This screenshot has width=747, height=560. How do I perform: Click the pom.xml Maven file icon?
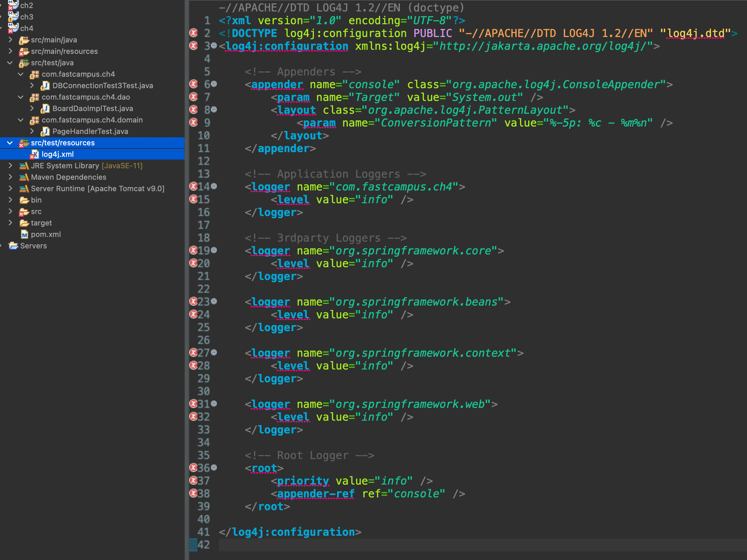[24, 234]
